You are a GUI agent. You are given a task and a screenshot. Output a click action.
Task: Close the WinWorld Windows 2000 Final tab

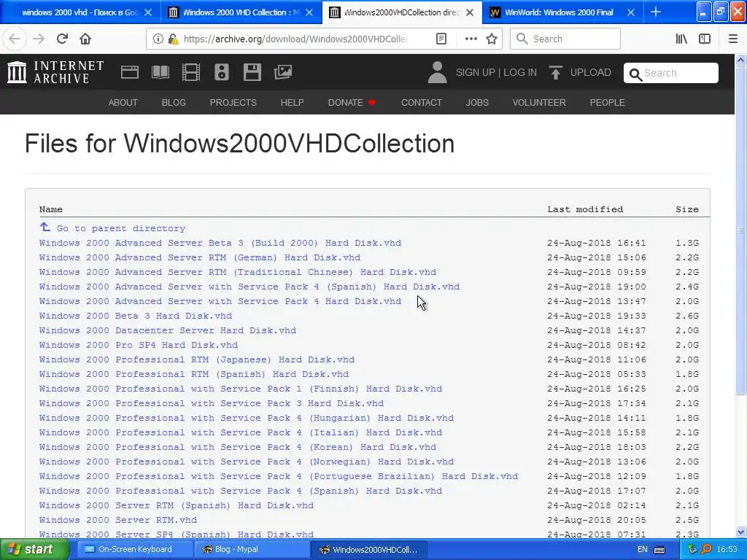(x=631, y=12)
